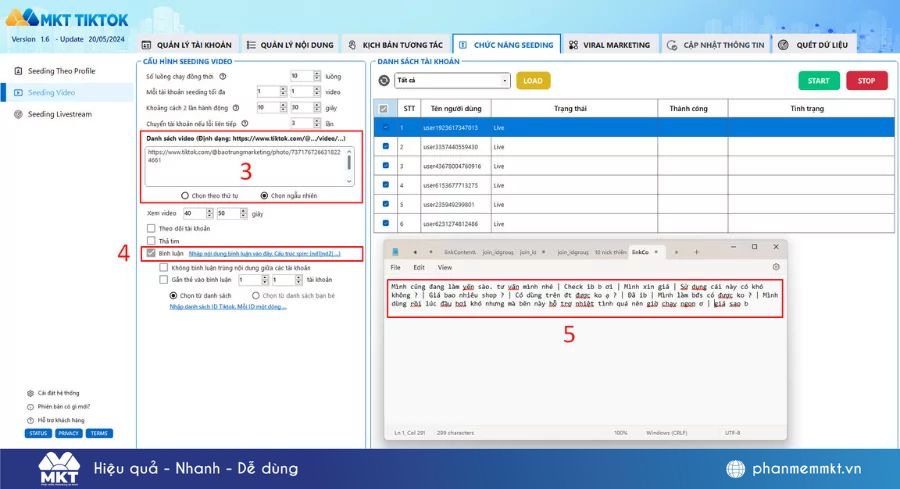Screen dimensions: 900x489
Task: Click the Số luồng chạy đồng thời stepper
Action: [317, 76]
